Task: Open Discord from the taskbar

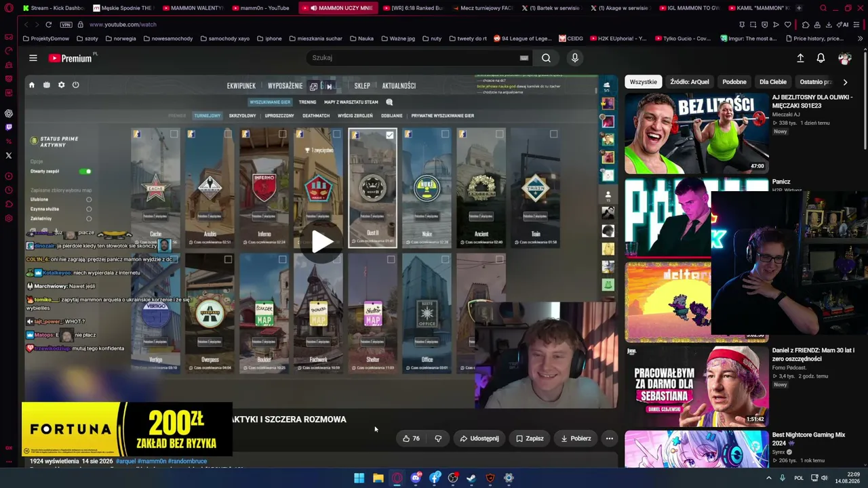Action: [416, 478]
